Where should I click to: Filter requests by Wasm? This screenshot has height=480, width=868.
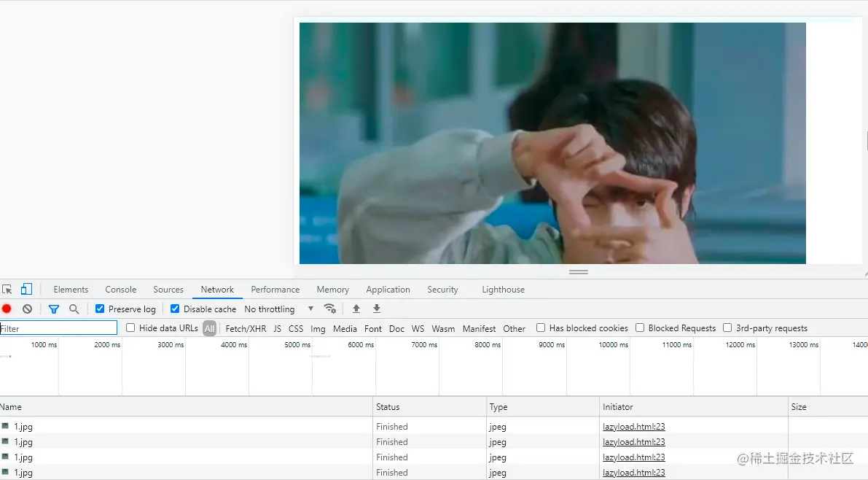(443, 329)
